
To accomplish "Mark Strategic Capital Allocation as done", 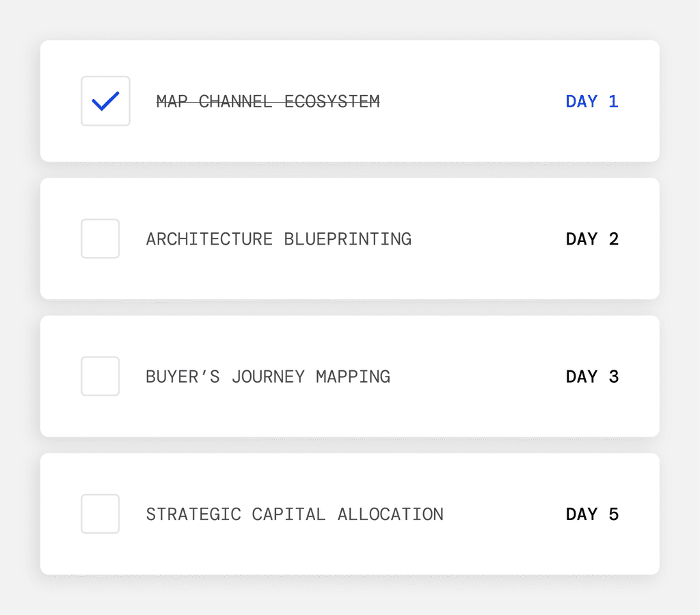I will (100, 514).
